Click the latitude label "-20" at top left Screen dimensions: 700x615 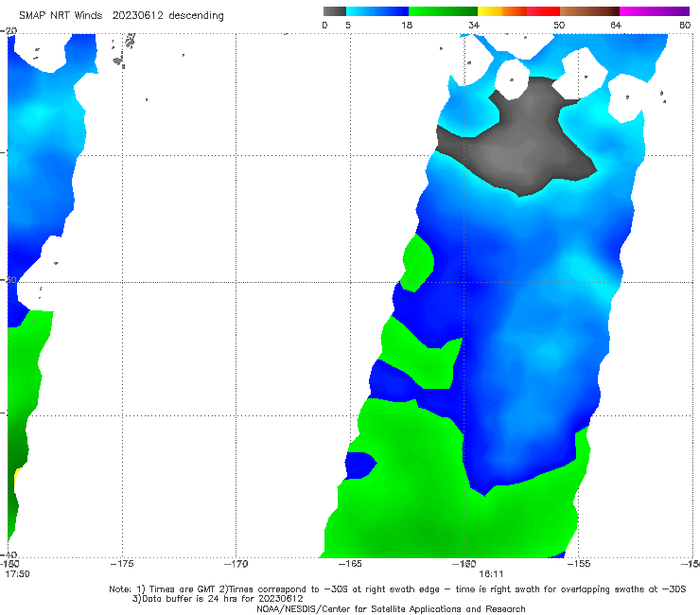coord(9,31)
